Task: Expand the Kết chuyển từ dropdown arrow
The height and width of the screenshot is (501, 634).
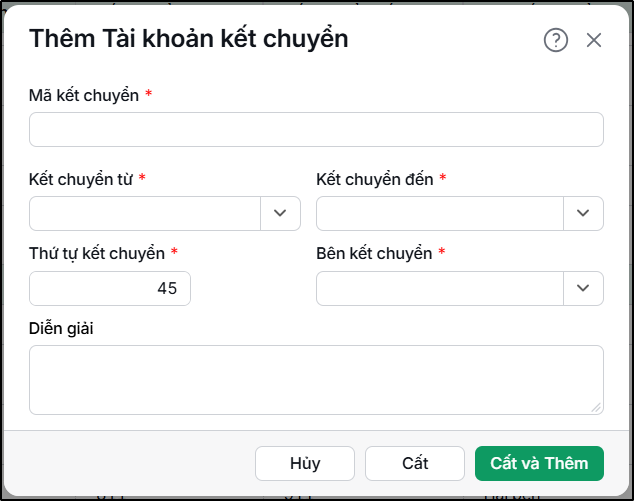Action: point(280,213)
